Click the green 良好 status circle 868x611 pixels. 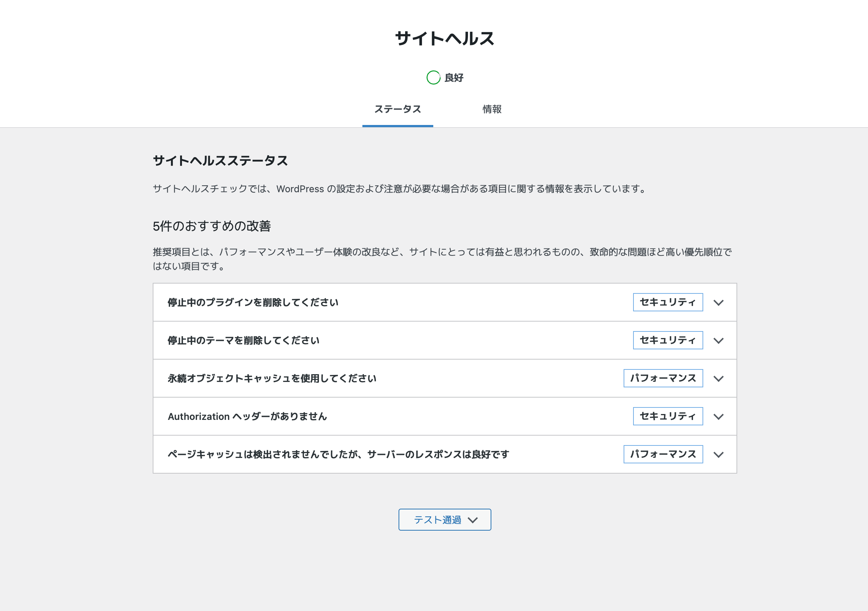(x=433, y=77)
